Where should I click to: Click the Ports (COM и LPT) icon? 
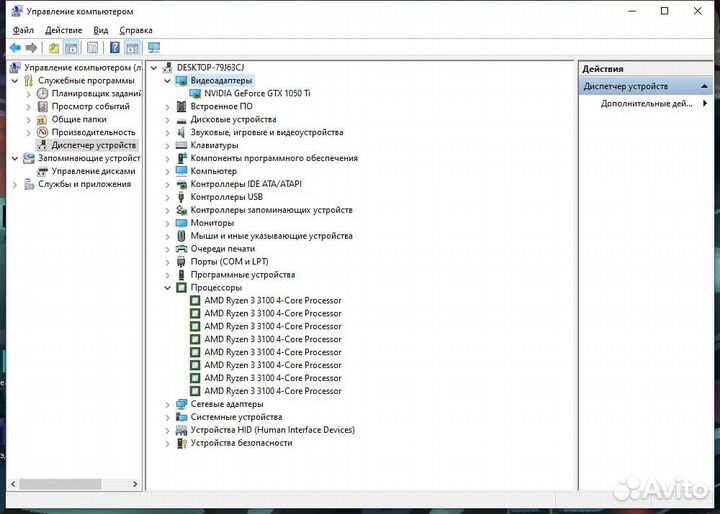coord(181,262)
